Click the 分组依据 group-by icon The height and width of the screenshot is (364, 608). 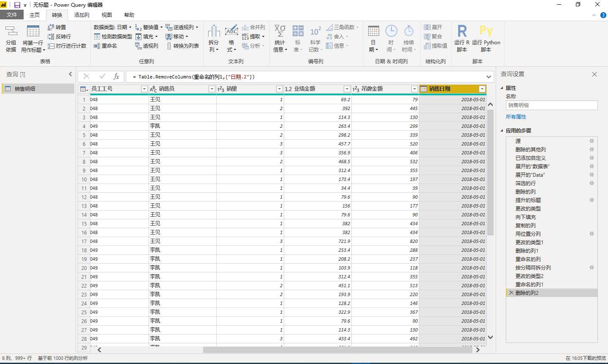click(x=11, y=31)
